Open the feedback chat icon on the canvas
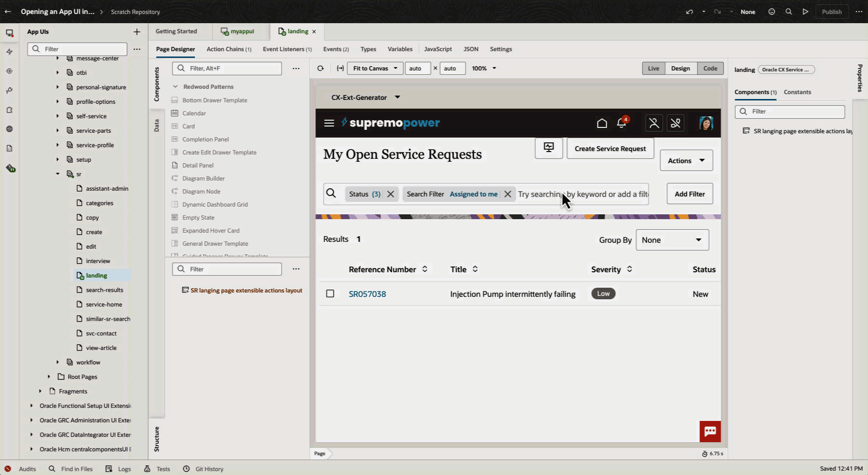This screenshot has height=475, width=868. point(710,431)
